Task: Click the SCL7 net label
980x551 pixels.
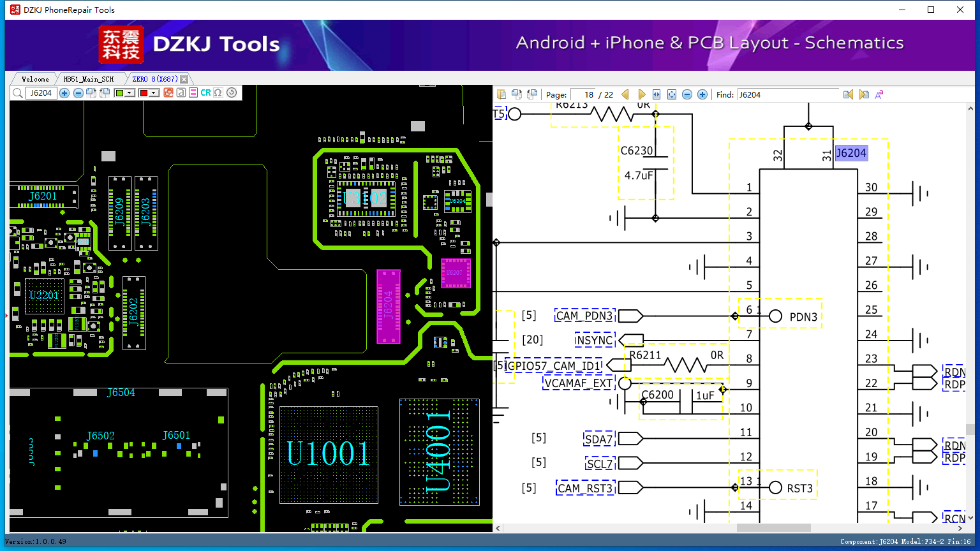Action: (600, 464)
